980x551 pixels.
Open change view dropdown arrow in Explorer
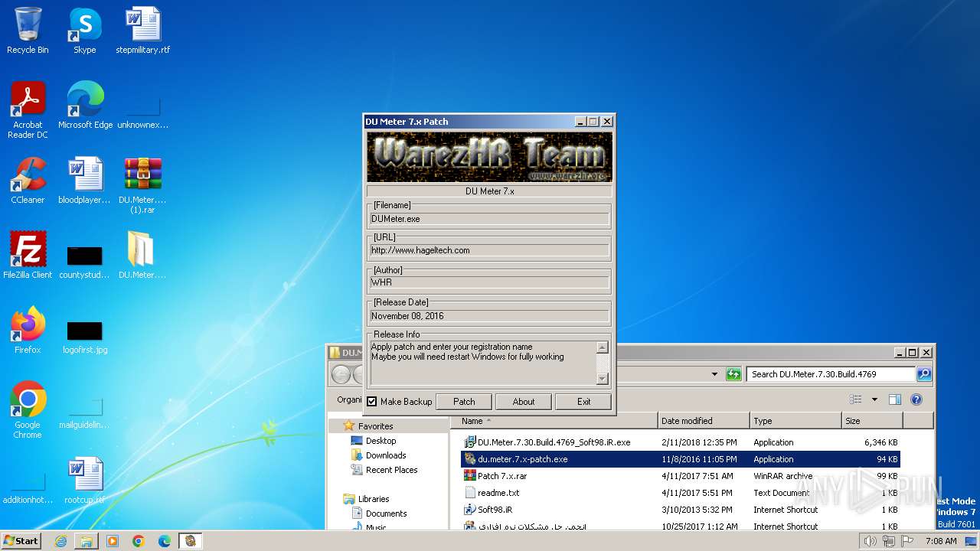point(874,399)
